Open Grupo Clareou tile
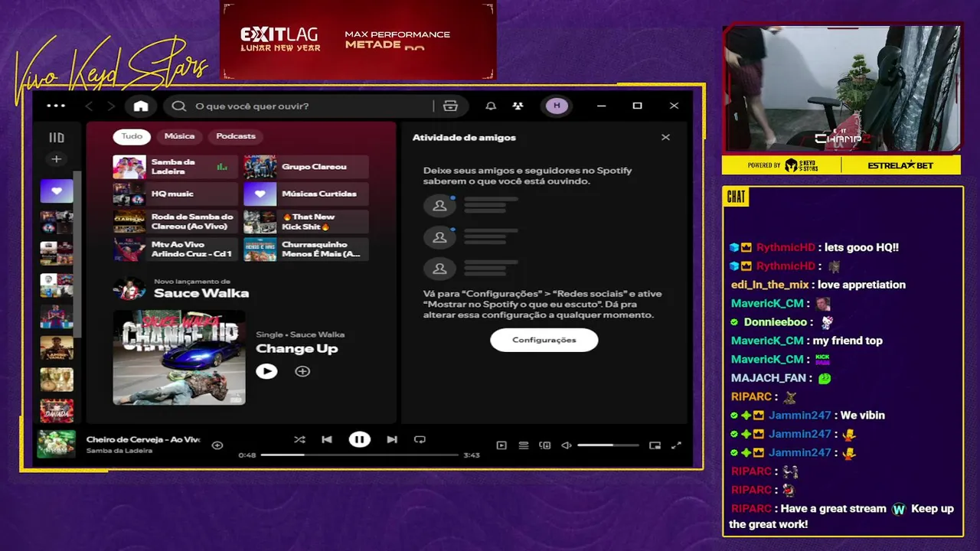Image resolution: width=980 pixels, height=551 pixels. [x=306, y=167]
